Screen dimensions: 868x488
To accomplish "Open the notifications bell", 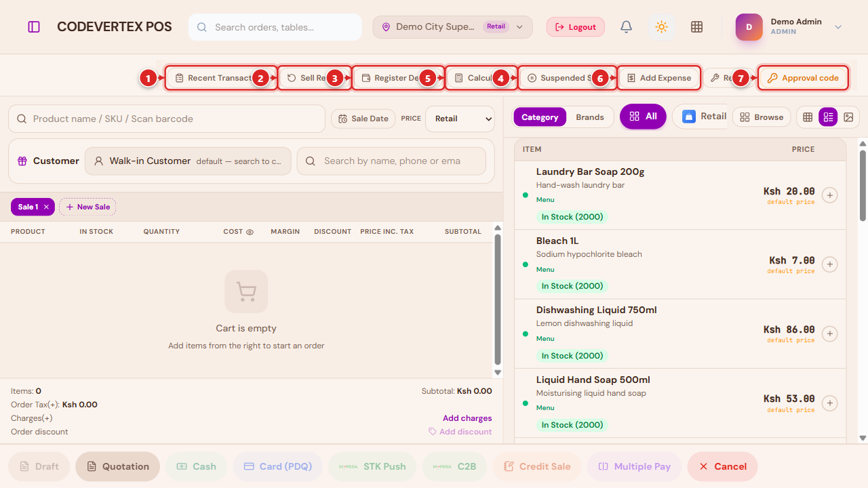I will [627, 27].
